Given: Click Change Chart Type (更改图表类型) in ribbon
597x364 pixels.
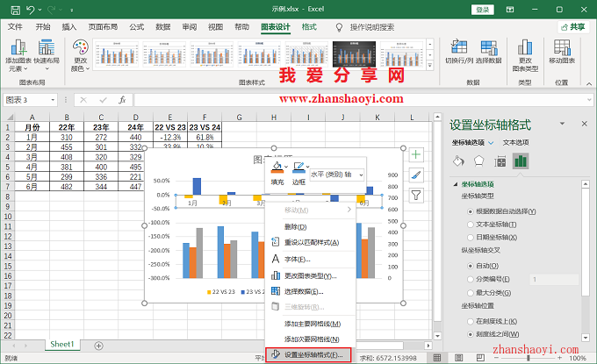Looking at the screenshot, I should point(525,55).
